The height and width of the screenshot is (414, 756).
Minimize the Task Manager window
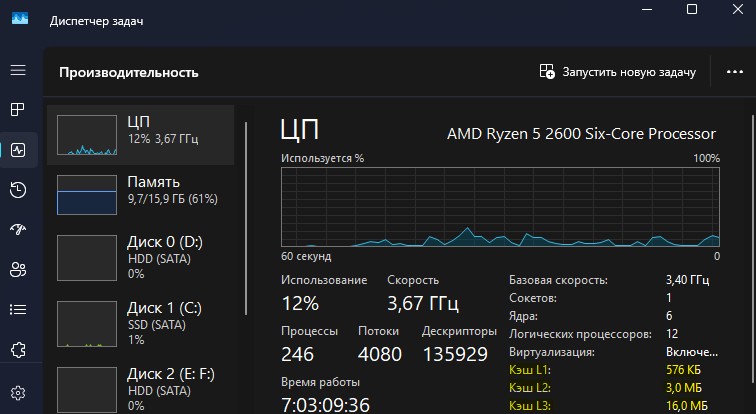click(647, 9)
